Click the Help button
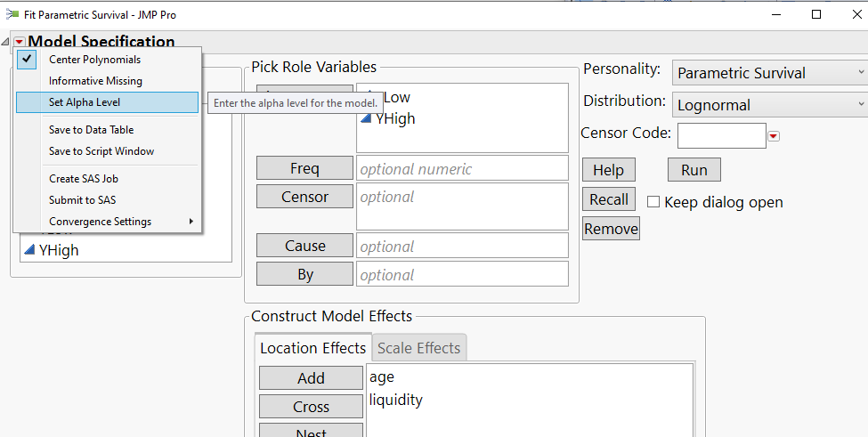This screenshot has height=437, width=868. (608, 170)
